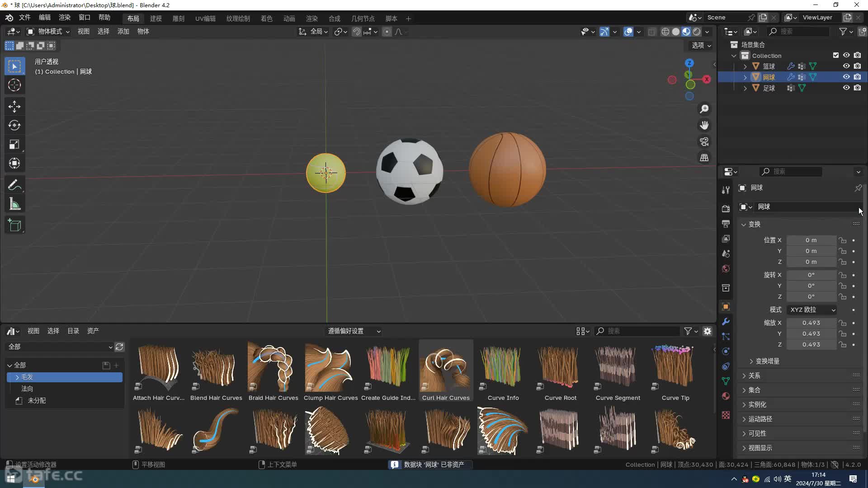This screenshot has height=488, width=868.
Task: Open 选项 dropdown in viewport
Action: tap(702, 45)
